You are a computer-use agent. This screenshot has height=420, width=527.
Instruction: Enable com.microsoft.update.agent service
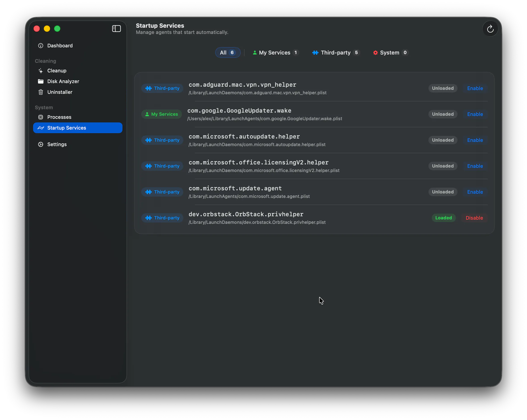click(475, 192)
